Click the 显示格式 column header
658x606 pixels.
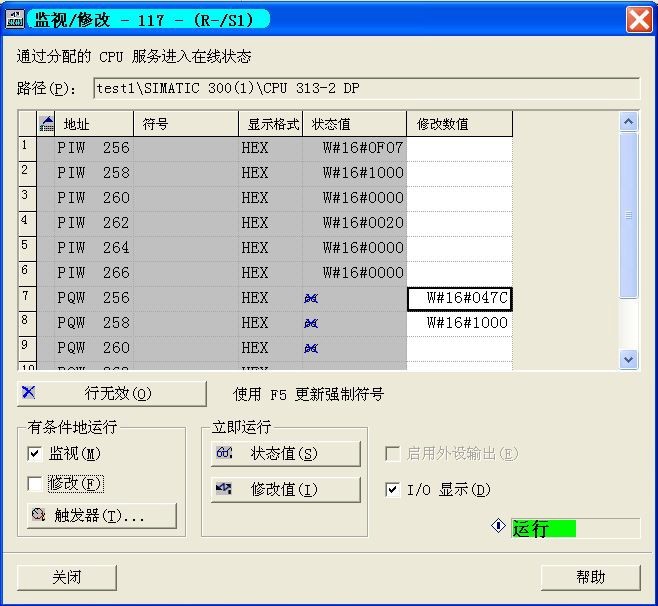coord(270,124)
